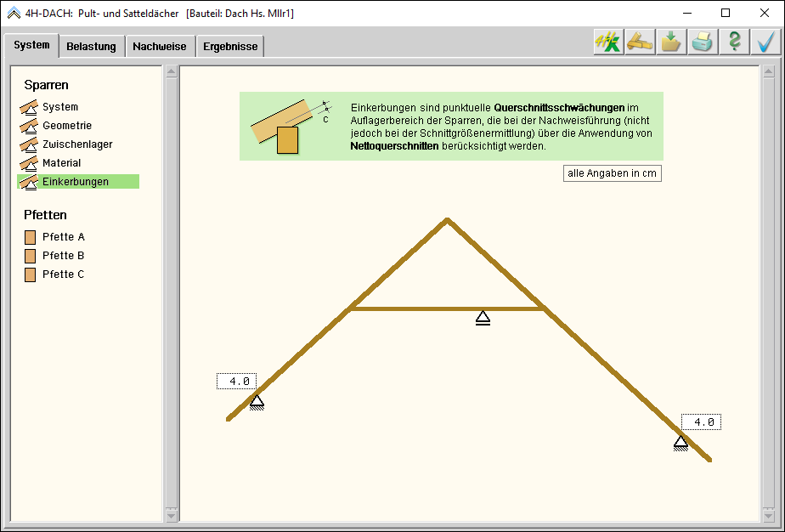
Task: Select Pfette B in the sidebar
Action: point(63,256)
